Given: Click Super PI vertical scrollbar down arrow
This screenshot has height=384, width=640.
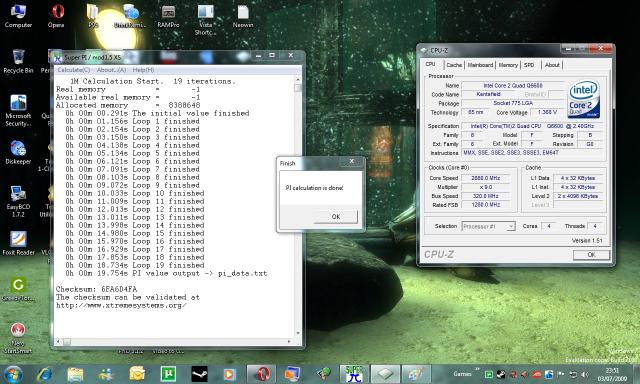Looking at the screenshot, I should (298, 333).
